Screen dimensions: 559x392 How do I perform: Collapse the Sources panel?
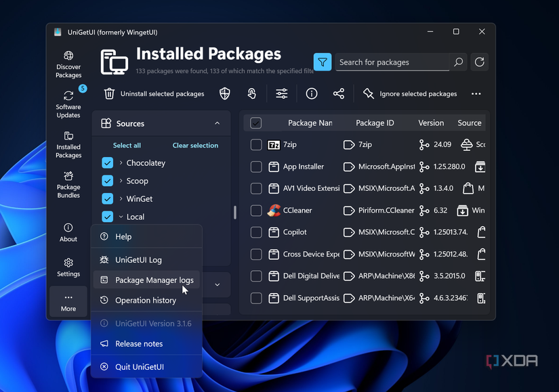click(x=217, y=123)
